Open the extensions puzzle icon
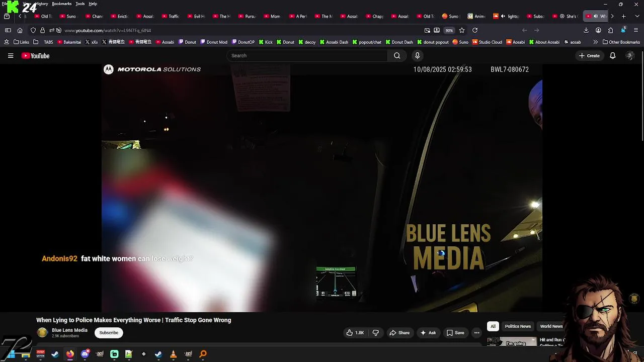Viewport: 644px width, 362px height. (610, 30)
